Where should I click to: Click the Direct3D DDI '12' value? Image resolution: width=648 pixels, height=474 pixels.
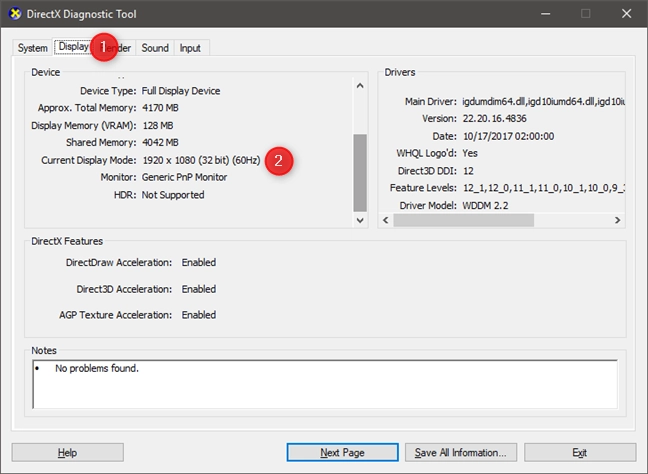(468, 171)
